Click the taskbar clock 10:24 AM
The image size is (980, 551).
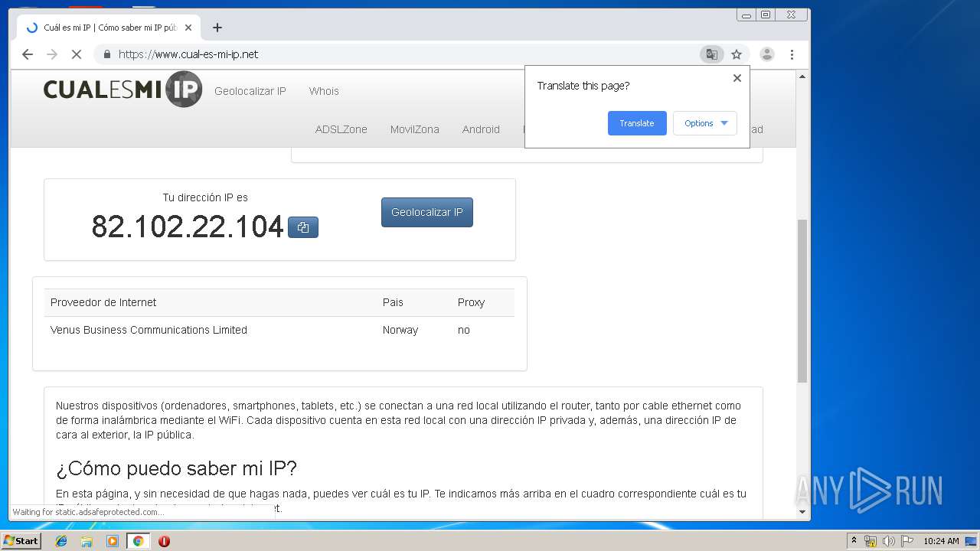click(941, 541)
